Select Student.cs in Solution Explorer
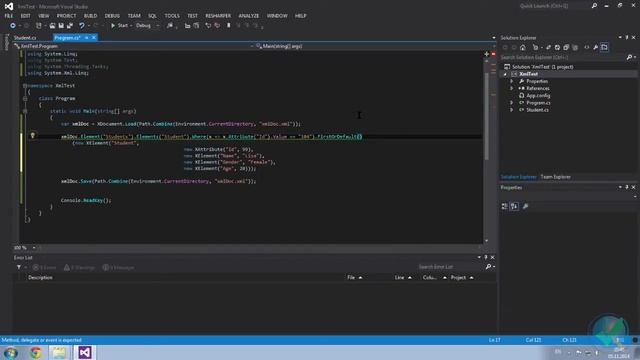This screenshot has height=360, width=640. [x=537, y=110]
